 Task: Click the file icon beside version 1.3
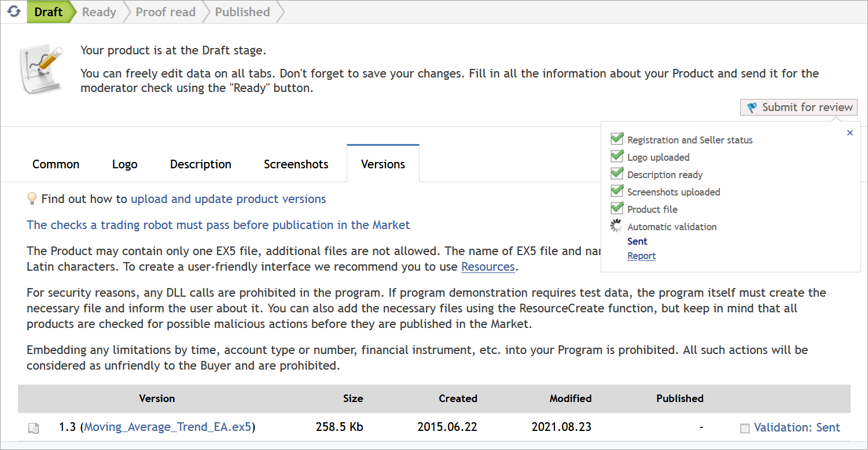[x=34, y=428]
